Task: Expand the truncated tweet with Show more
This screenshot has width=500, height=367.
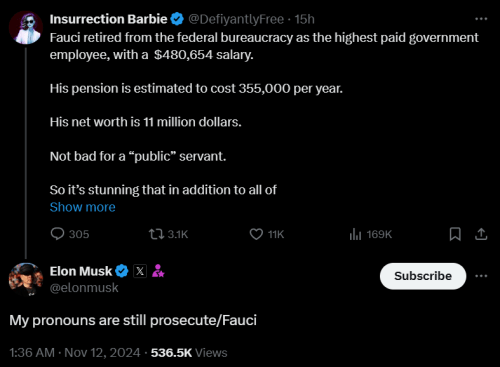Action: click(83, 207)
